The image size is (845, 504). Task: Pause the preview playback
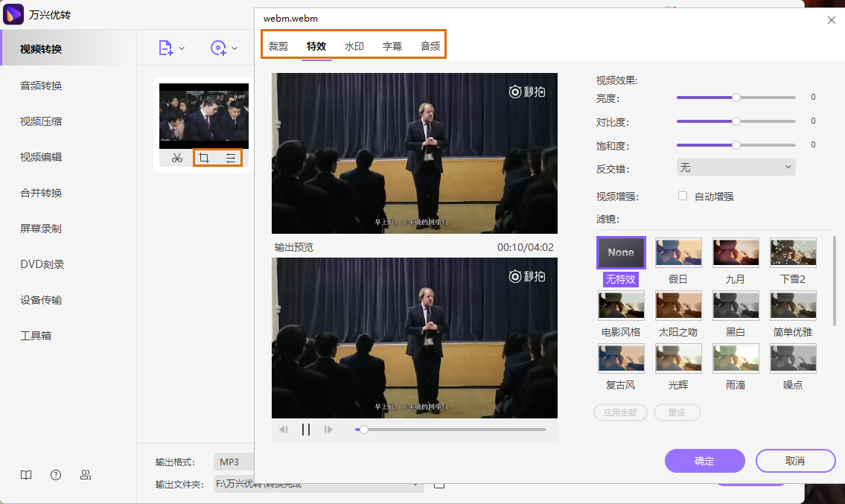click(x=305, y=429)
